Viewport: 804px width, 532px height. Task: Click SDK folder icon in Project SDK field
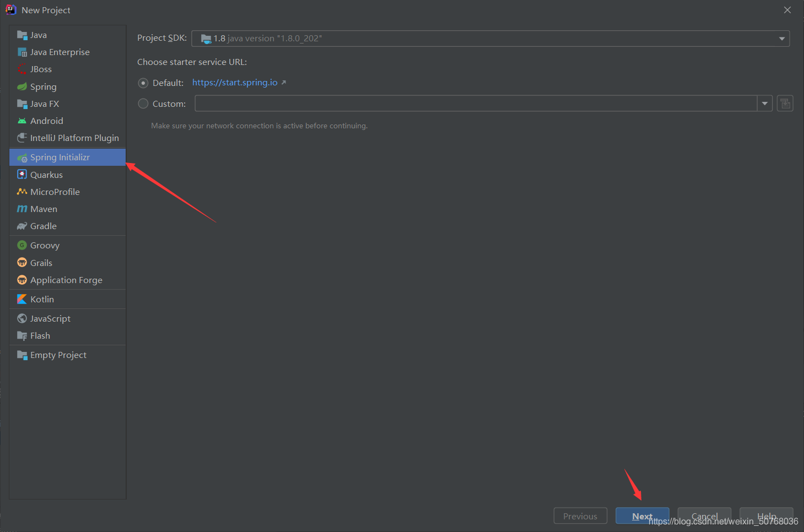206,39
